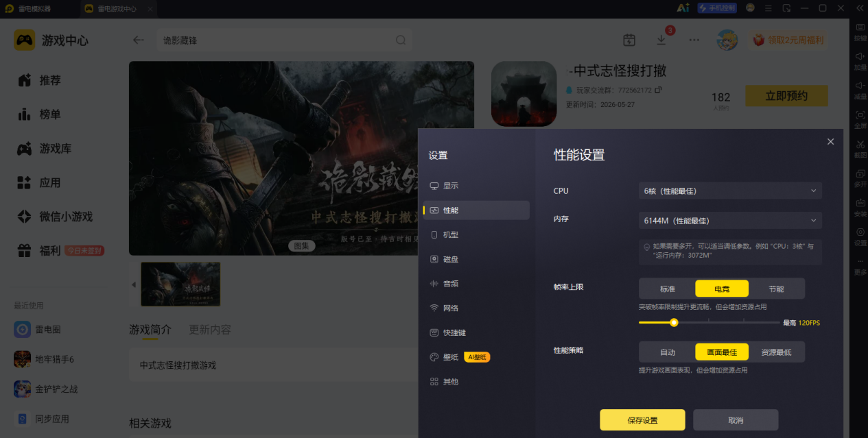
Task: Switch to 更新内容 tab
Action: [210, 330]
